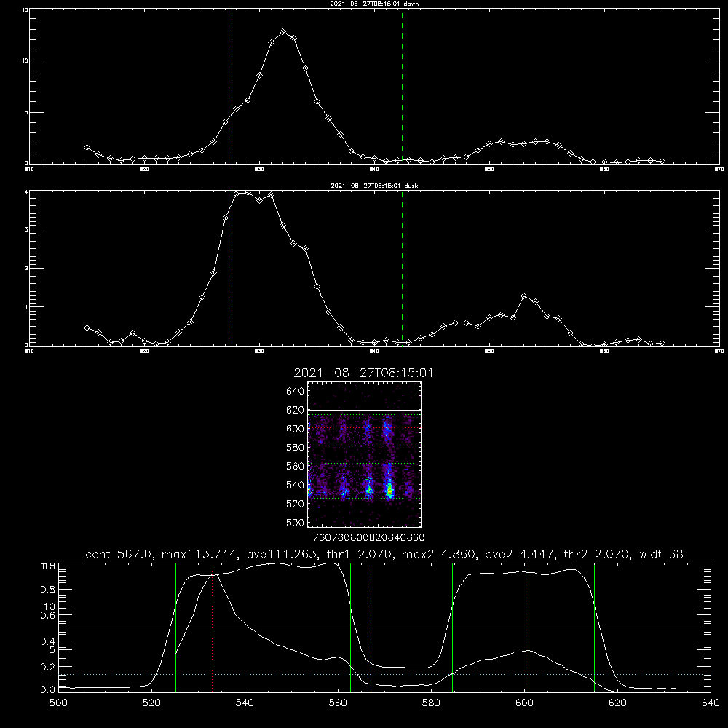Click the orange dashed center line in bottom plot

(x=371, y=627)
